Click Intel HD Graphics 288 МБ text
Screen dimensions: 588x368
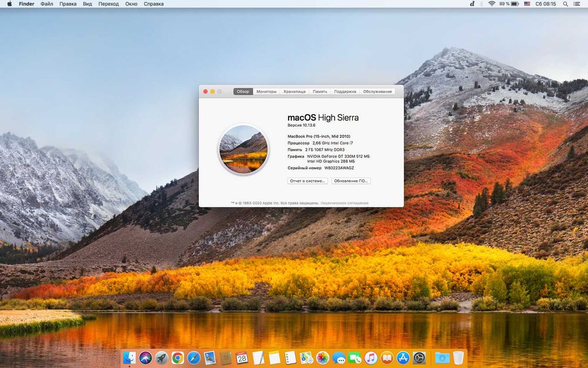[330, 161]
